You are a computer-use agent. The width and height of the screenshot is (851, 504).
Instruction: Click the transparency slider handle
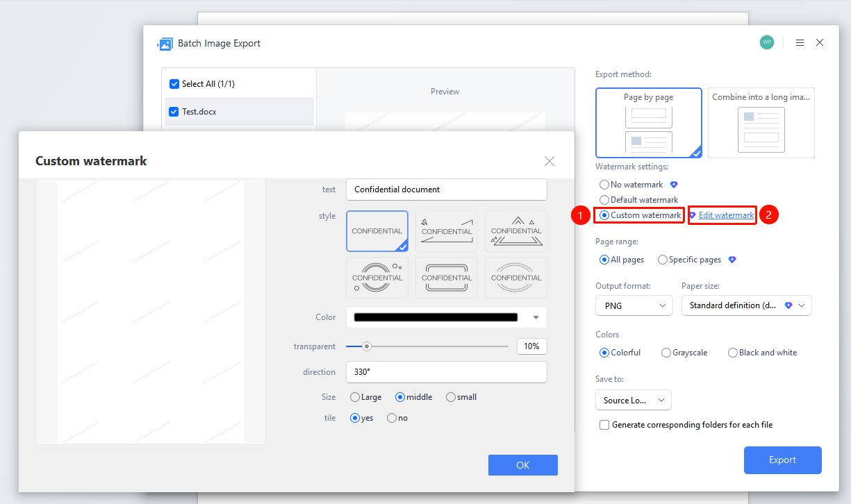367,346
